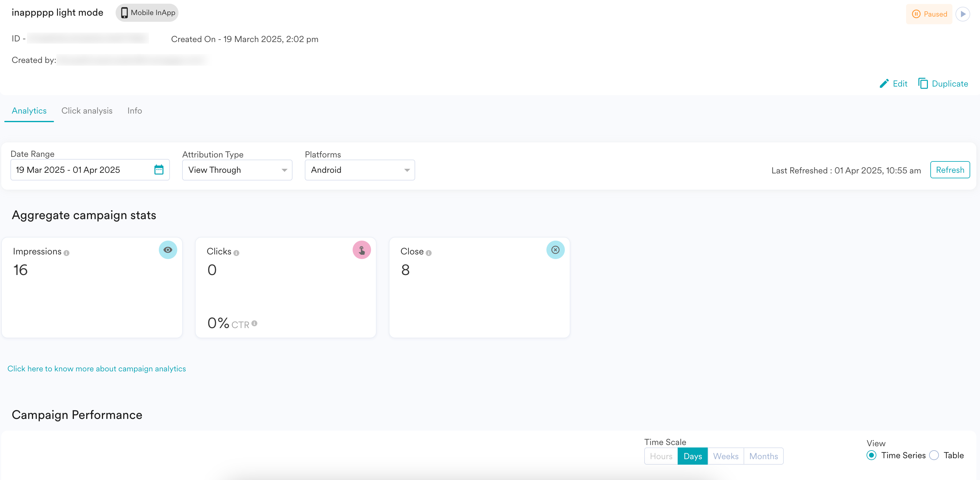
Task: Click the eye icon on Impressions card
Action: pyautogui.click(x=168, y=250)
